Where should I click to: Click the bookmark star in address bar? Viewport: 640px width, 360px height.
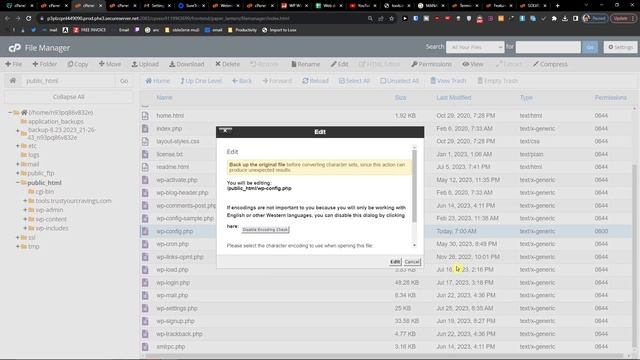(x=391, y=18)
